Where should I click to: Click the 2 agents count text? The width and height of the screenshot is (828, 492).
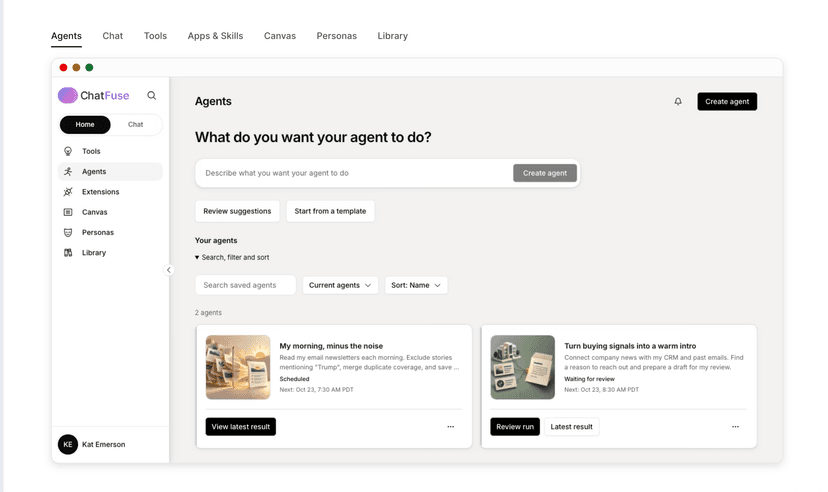click(208, 313)
